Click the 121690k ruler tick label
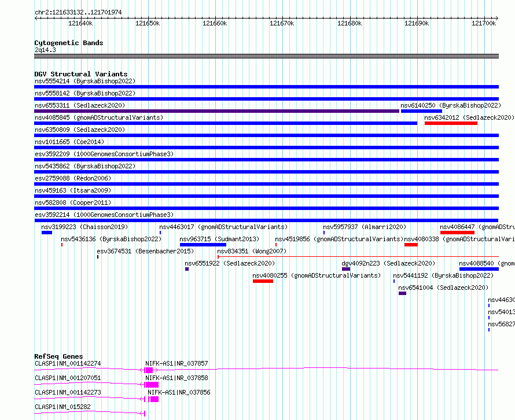This screenshot has width=515, height=420. coord(417,23)
